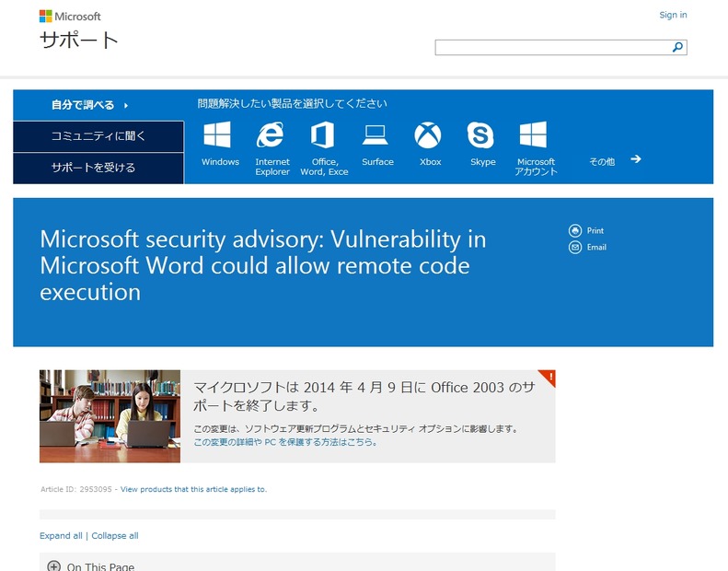Choose the Office, Word, Excel icon
This screenshot has height=571, width=728.
[x=322, y=134]
